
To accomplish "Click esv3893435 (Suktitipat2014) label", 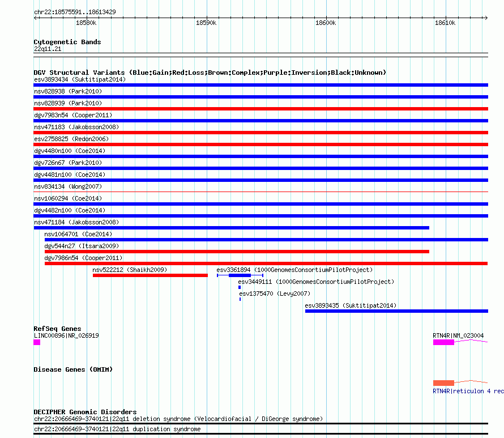I will coord(351,305).
